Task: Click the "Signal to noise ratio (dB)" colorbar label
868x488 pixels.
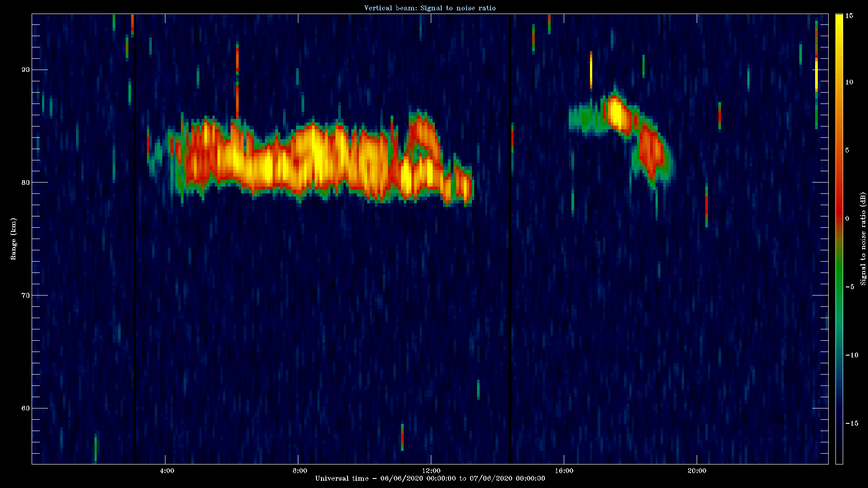Action: [863, 239]
